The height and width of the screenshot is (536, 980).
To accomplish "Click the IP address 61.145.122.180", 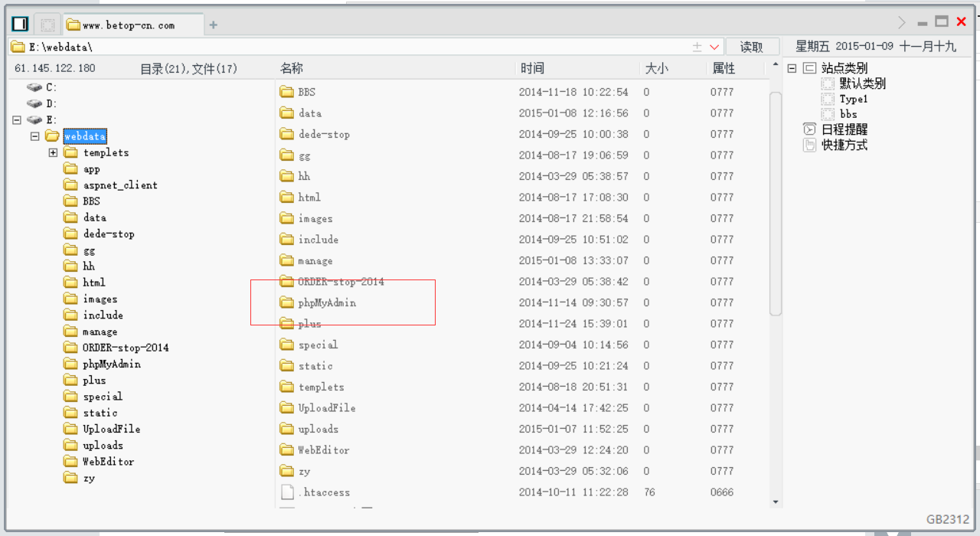I will [x=55, y=68].
